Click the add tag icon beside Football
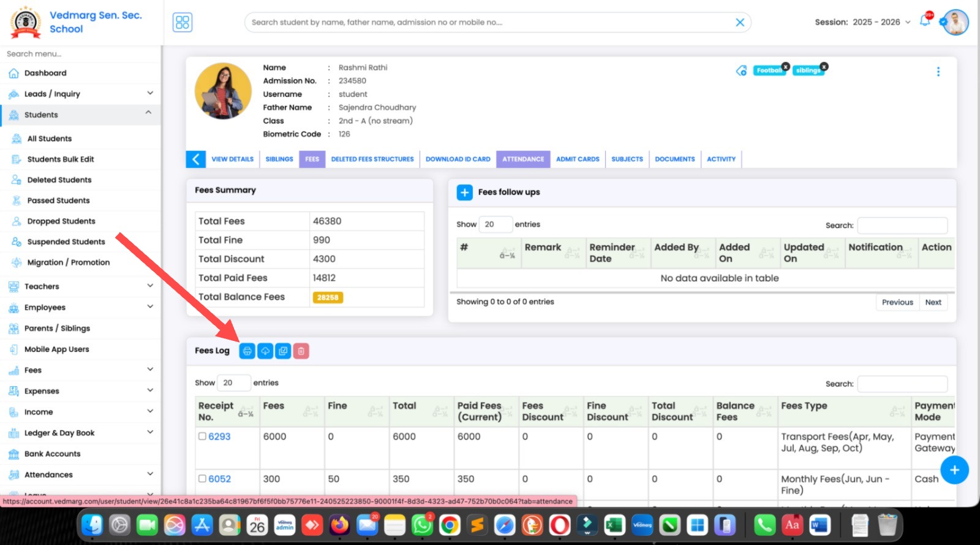The width and height of the screenshot is (980, 545). pyautogui.click(x=741, y=71)
